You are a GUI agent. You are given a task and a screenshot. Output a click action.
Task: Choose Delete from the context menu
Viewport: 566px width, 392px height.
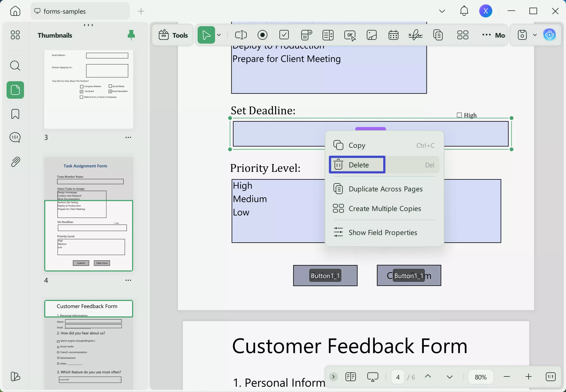[358, 165]
